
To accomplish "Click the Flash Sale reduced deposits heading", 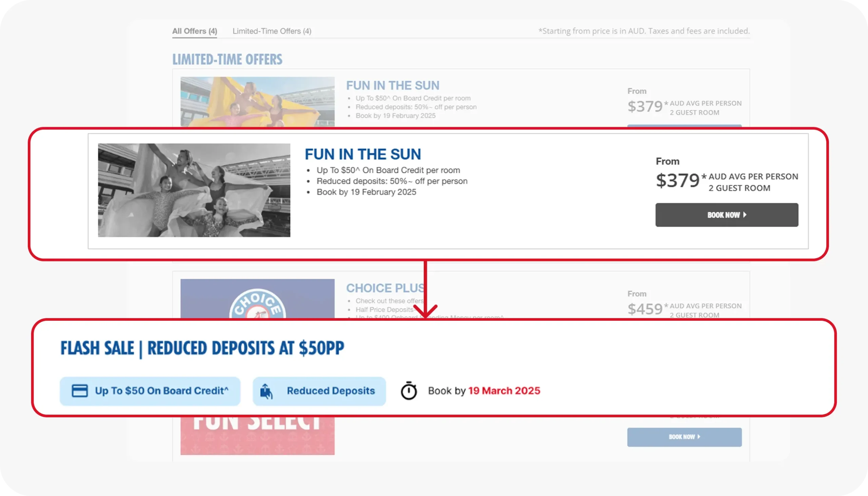I will coord(202,348).
